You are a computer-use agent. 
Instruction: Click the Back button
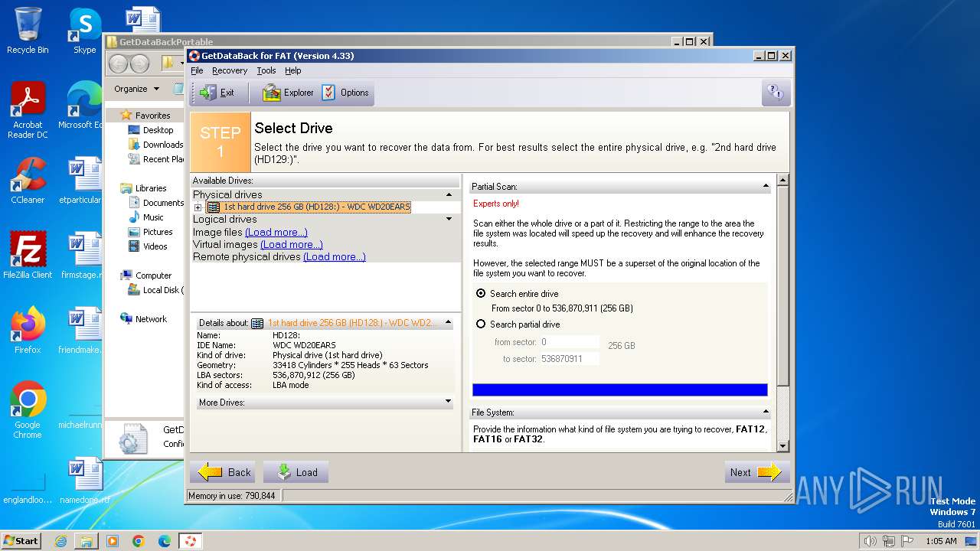[x=223, y=472]
